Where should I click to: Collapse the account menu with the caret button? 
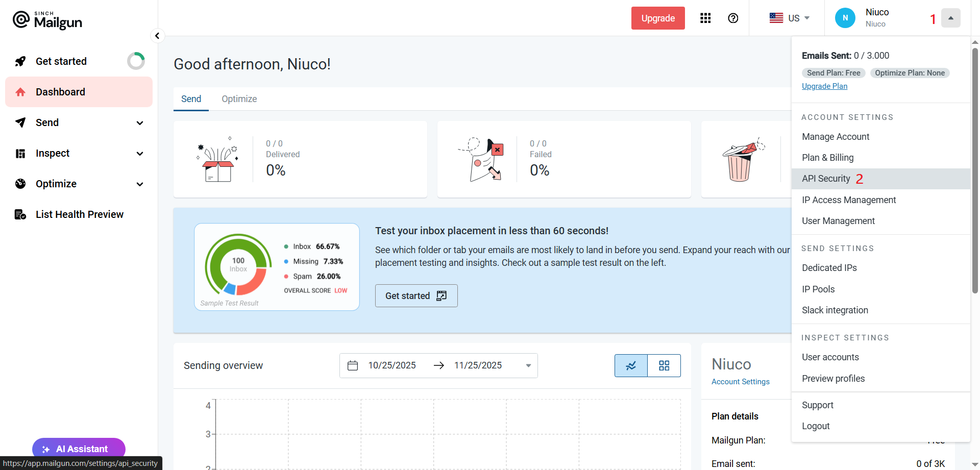tap(951, 18)
